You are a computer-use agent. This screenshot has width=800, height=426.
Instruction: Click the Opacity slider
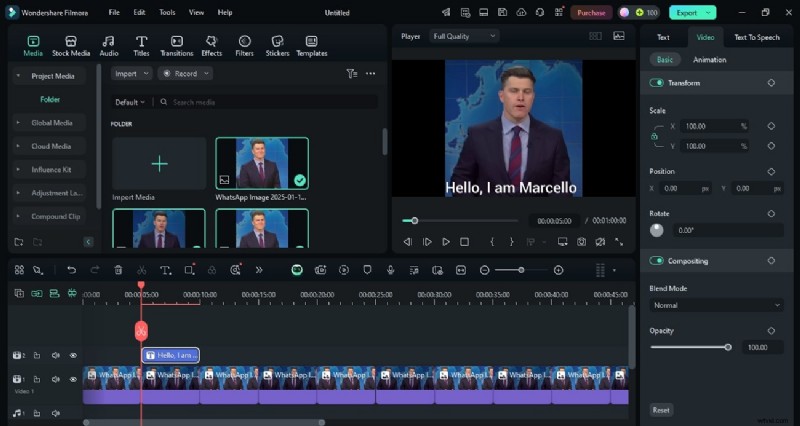click(x=690, y=347)
